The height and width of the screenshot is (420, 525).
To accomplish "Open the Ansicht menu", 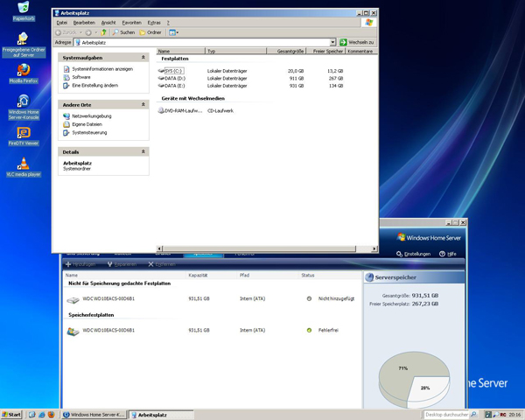I will coord(108,23).
